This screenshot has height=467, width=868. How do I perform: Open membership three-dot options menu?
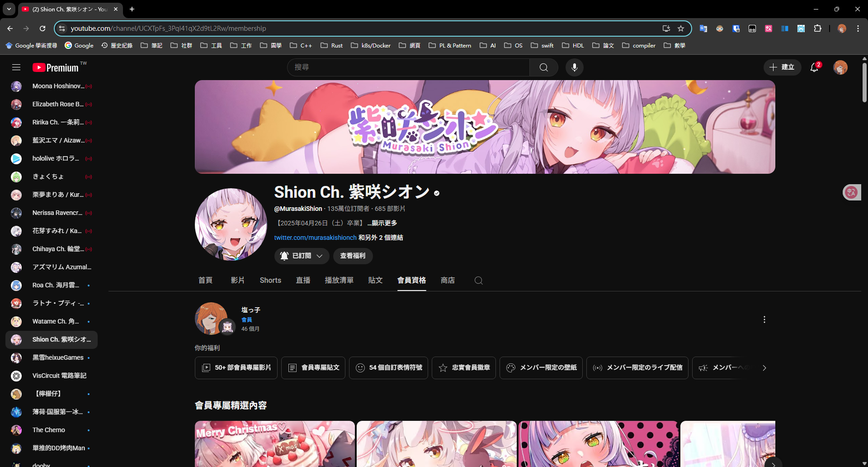click(764, 319)
